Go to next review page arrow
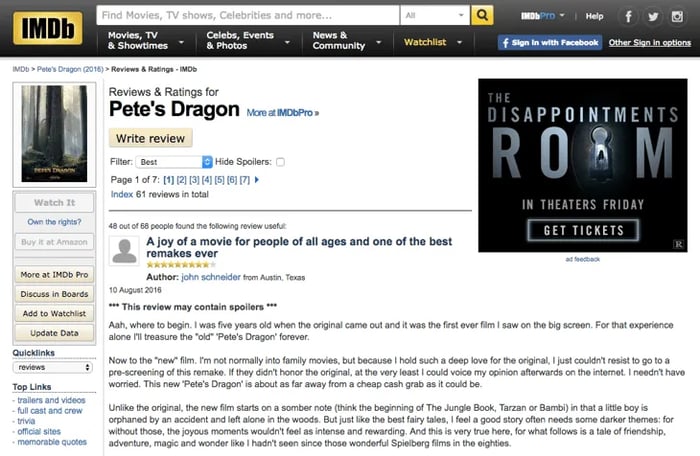 click(x=257, y=180)
